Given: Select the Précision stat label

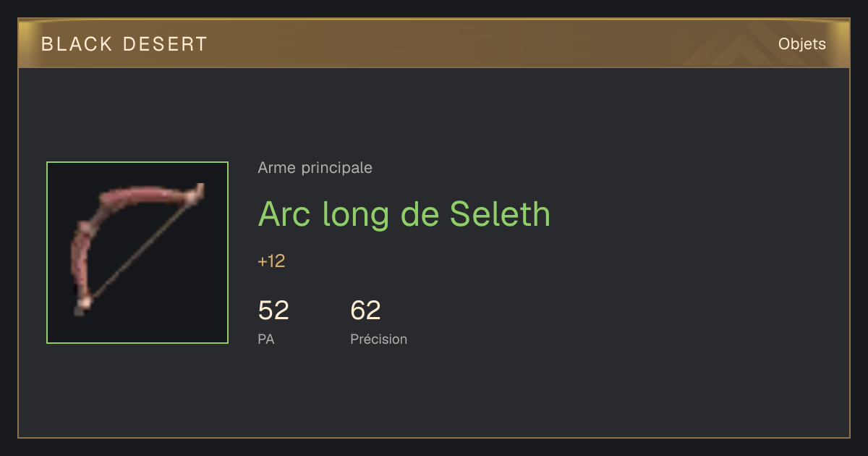Looking at the screenshot, I should point(378,339).
